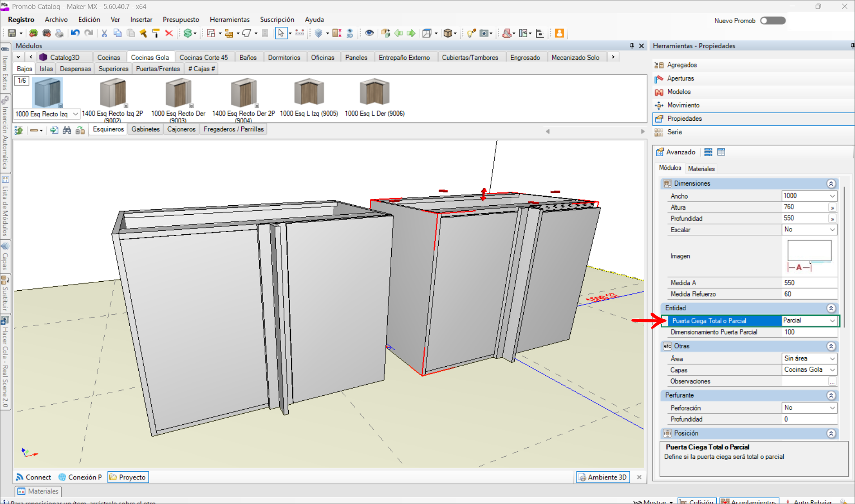This screenshot has width=855, height=504.
Task: Toggle the Colisión button in status bar
Action: pyautogui.click(x=697, y=501)
